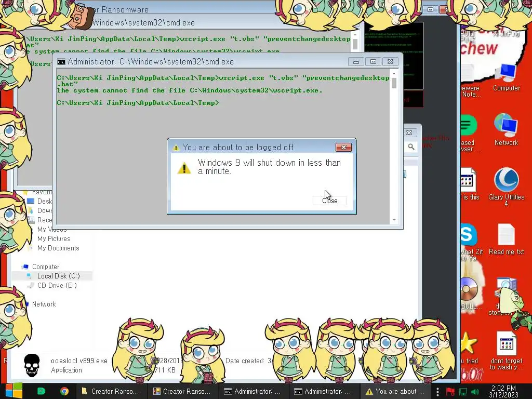The width and height of the screenshot is (532, 399).
Task: Switch to second 'Creator Ranso...' app taskbar button
Action: pyautogui.click(x=182, y=391)
